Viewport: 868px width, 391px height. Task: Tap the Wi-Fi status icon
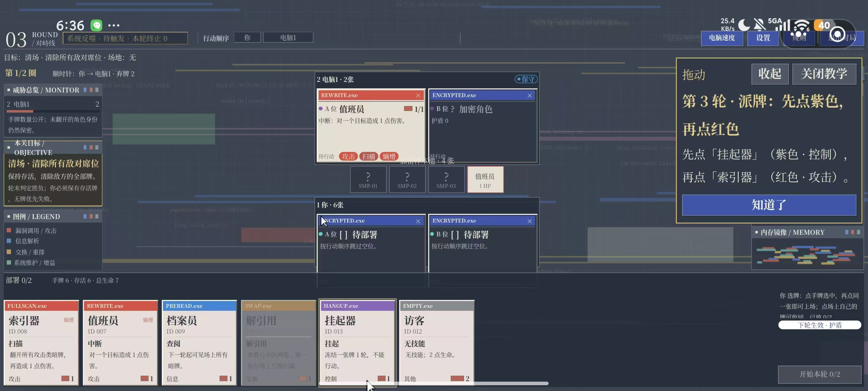point(801,25)
